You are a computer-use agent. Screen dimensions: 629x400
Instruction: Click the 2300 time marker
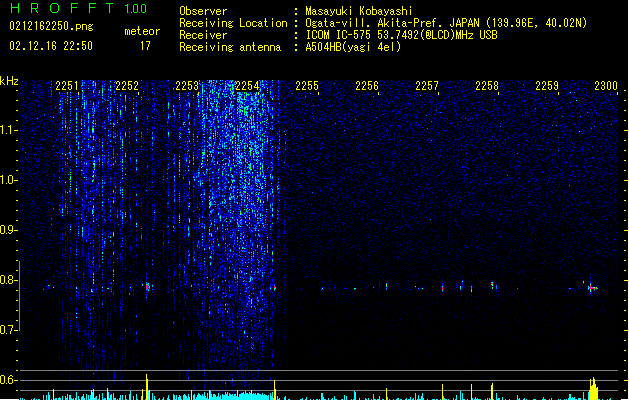(x=606, y=86)
